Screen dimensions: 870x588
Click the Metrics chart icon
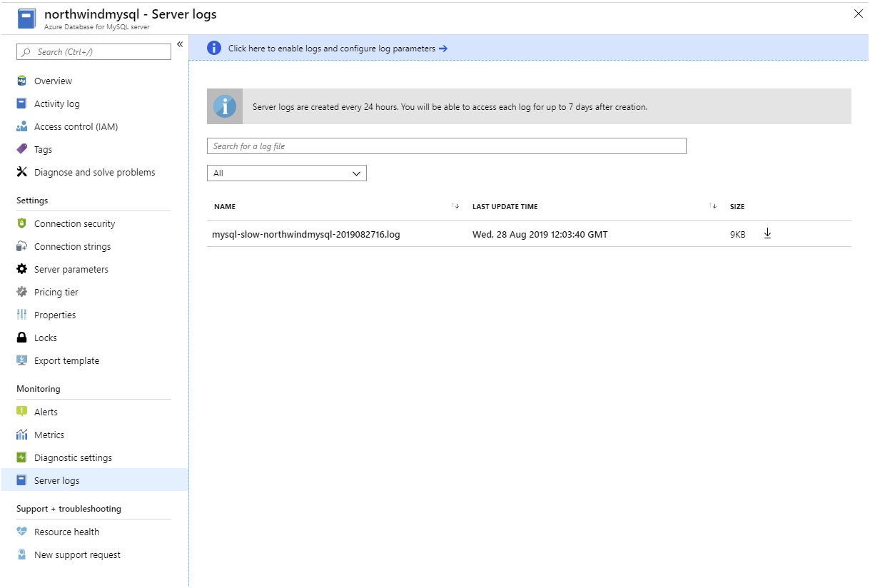21,435
